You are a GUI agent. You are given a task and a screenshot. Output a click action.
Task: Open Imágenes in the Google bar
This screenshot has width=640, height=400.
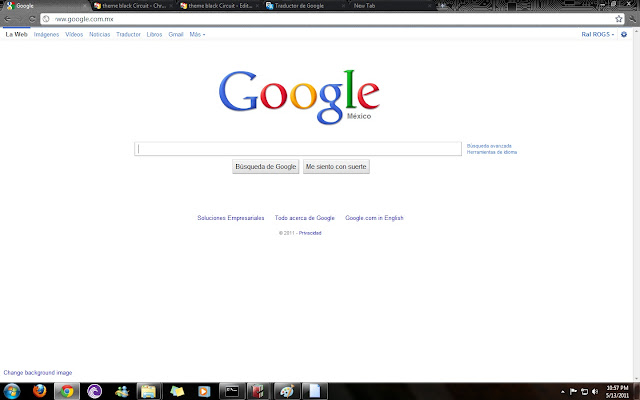[x=46, y=34]
